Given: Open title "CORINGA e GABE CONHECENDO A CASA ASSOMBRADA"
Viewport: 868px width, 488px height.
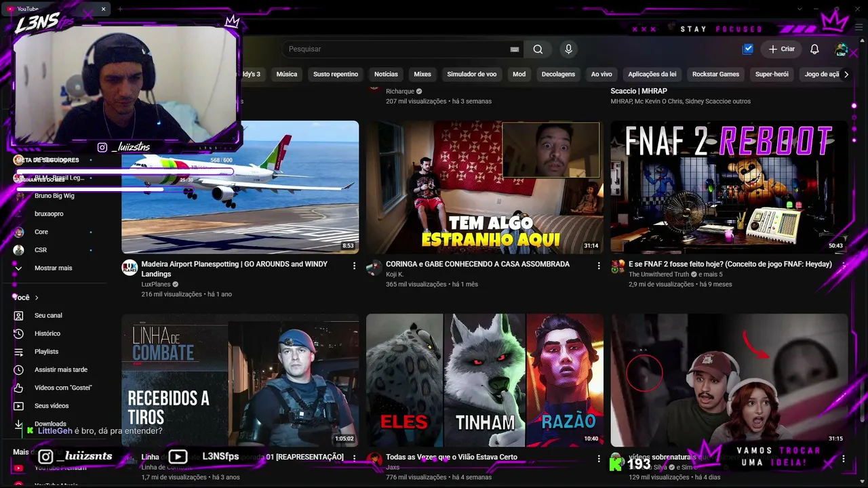Looking at the screenshot, I should (x=477, y=264).
